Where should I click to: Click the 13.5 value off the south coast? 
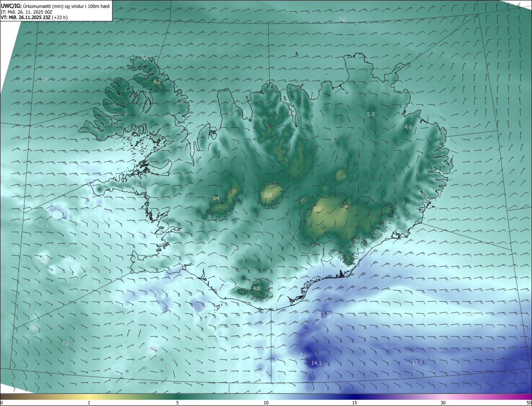coord(324,314)
